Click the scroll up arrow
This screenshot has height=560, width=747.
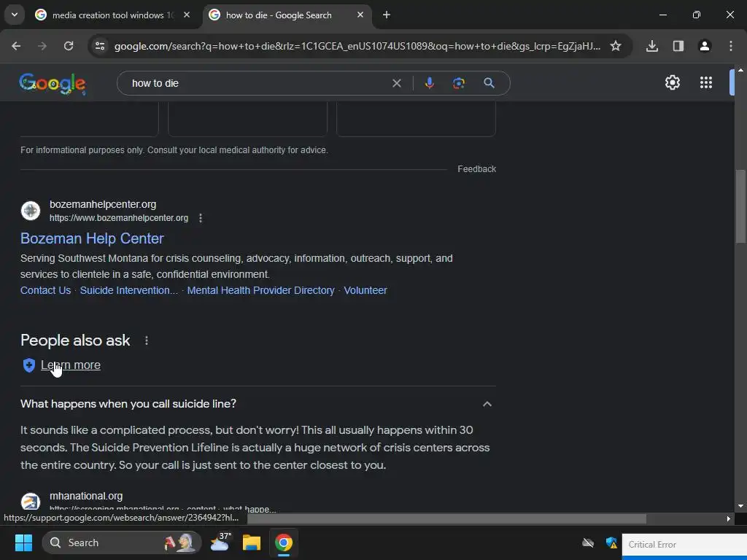[740, 70]
